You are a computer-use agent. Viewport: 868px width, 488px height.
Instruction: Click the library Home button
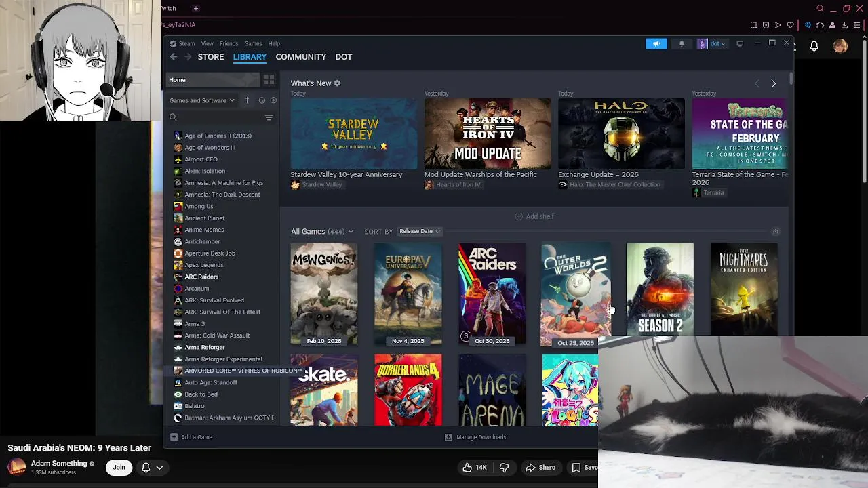[x=214, y=80]
